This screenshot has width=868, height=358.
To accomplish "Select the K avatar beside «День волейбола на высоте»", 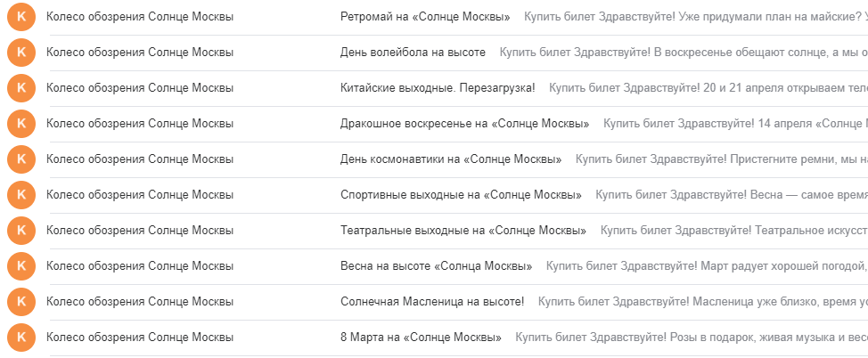I will 21,53.
